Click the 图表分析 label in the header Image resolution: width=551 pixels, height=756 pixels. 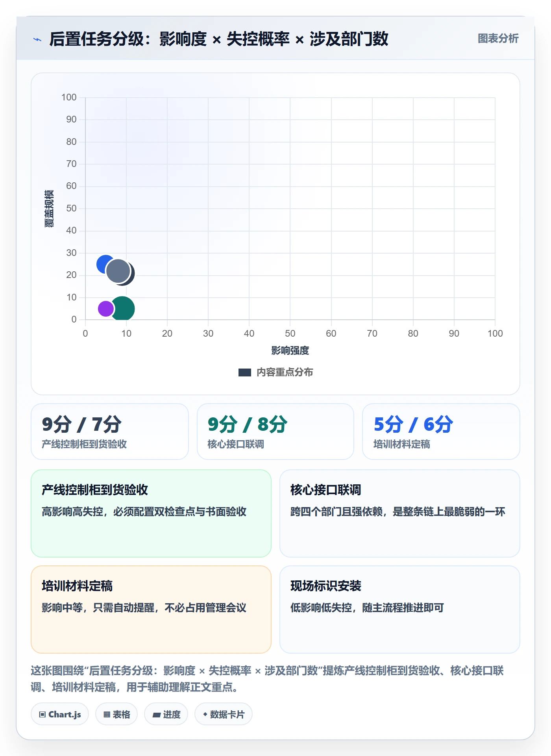(498, 39)
